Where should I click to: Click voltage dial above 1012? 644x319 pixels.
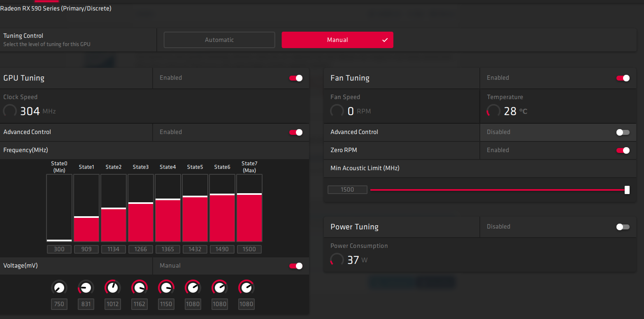[x=113, y=287]
